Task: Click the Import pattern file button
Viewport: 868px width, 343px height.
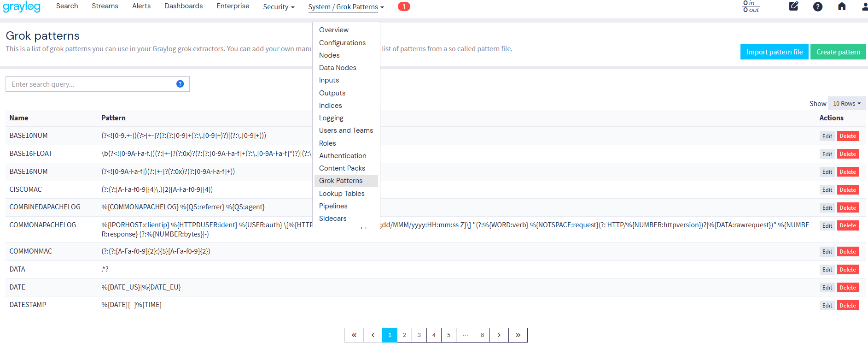Action: click(x=774, y=52)
